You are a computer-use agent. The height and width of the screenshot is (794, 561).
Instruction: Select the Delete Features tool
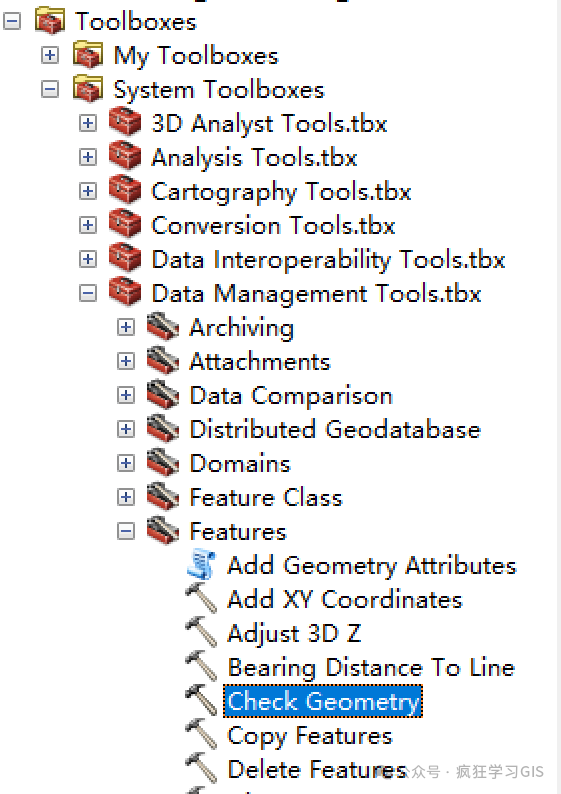[x=316, y=770]
